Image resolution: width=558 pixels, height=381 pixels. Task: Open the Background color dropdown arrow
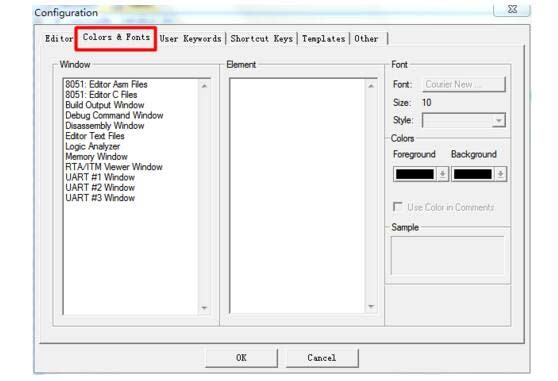point(500,174)
